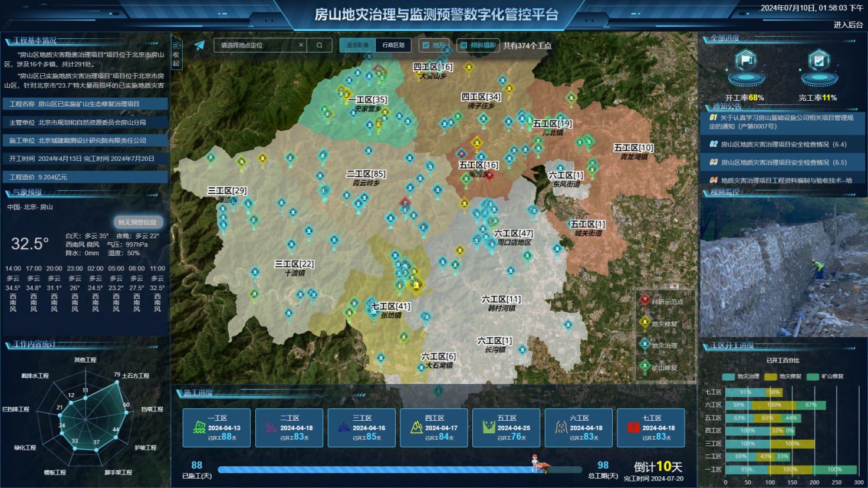Image resolution: width=868 pixels, height=488 pixels.
Task: Click the 一工区 green landslide icon
Action: pos(199,428)
